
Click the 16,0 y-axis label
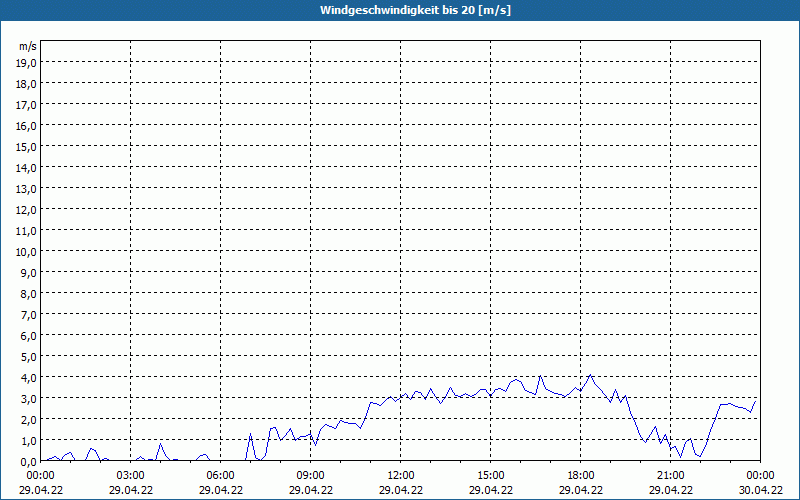click(28, 126)
